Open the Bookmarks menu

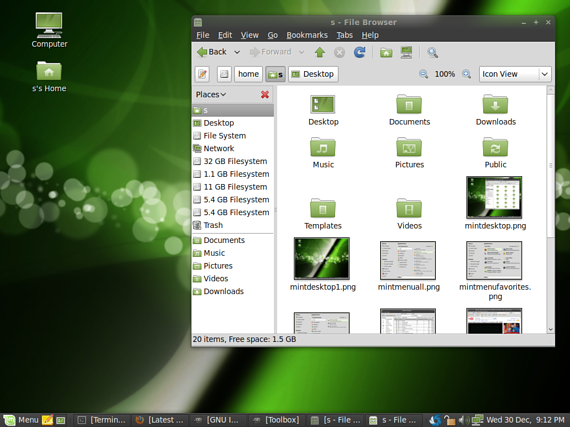pos(307,35)
